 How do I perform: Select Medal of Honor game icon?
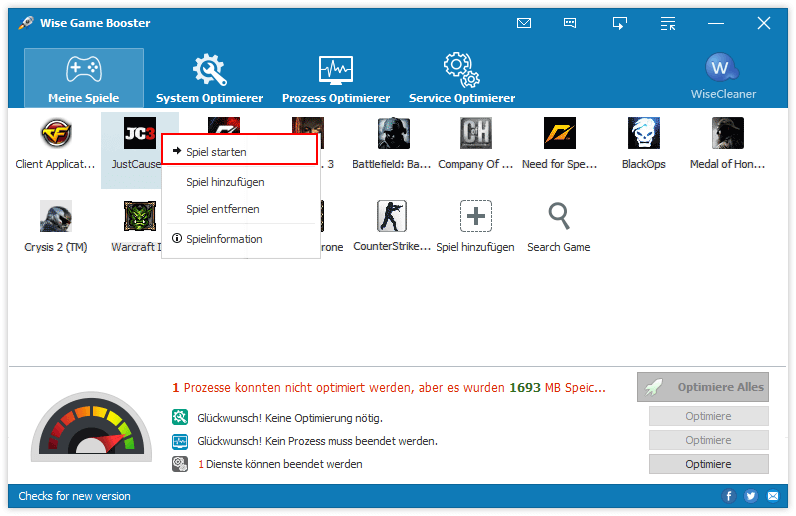727,133
